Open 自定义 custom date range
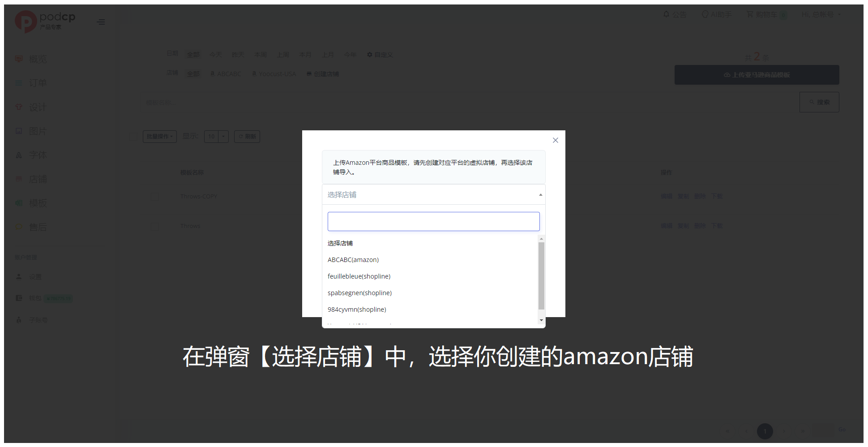Screen dimensions: 868x447 click(x=380, y=55)
